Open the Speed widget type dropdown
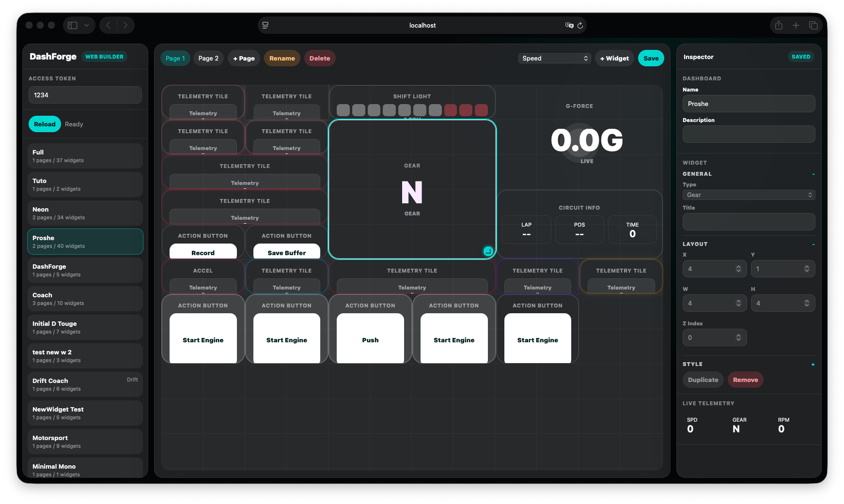844x504 pixels. tap(554, 58)
